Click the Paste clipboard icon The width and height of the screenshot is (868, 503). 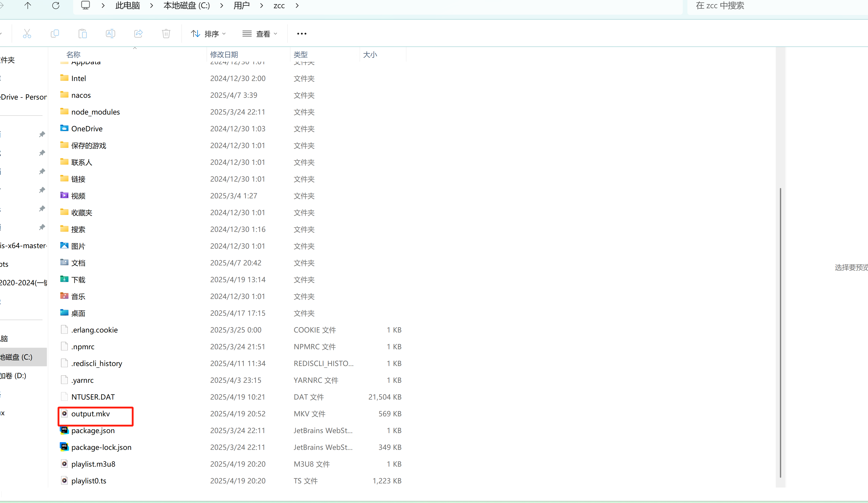coord(83,34)
